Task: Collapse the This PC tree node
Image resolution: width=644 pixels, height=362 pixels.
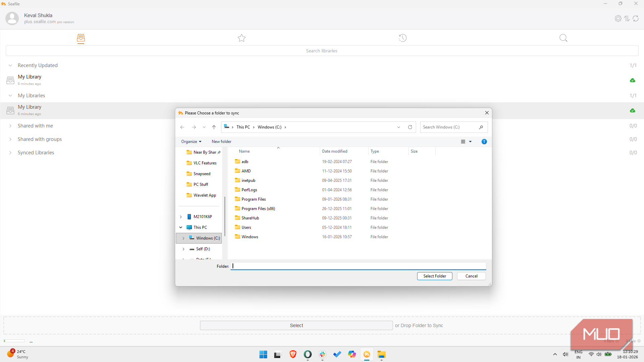Action: click(181, 227)
